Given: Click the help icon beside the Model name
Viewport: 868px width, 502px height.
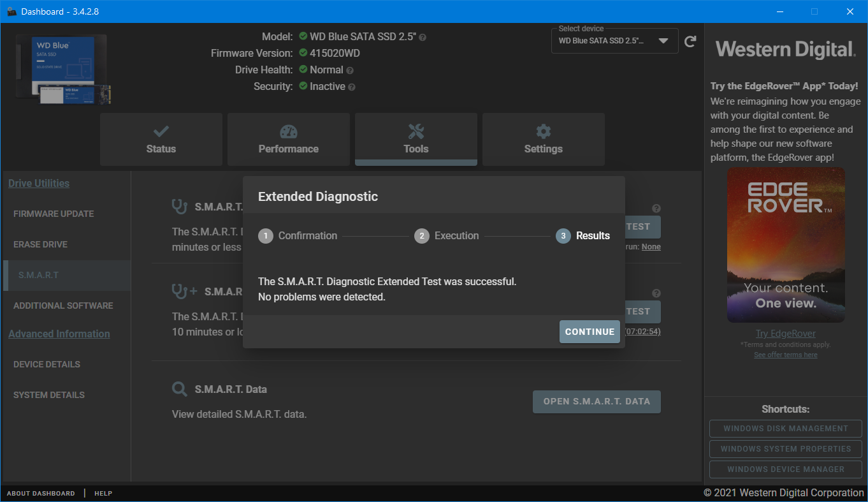Looking at the screenshot, I should 423,37.
